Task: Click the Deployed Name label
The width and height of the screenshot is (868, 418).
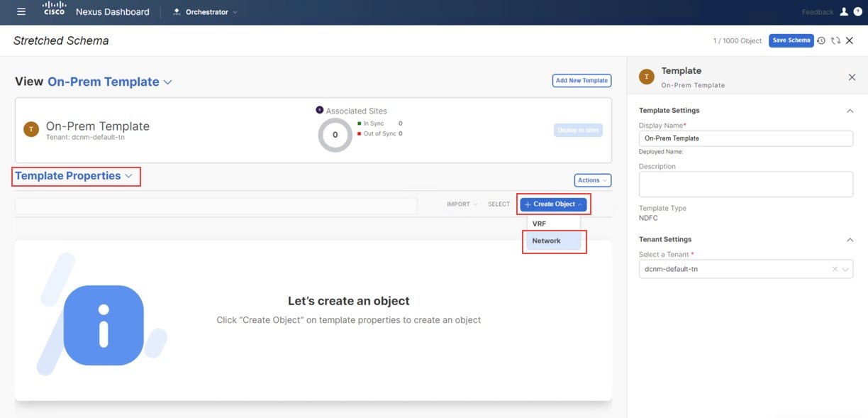Action: coord(661,152)
